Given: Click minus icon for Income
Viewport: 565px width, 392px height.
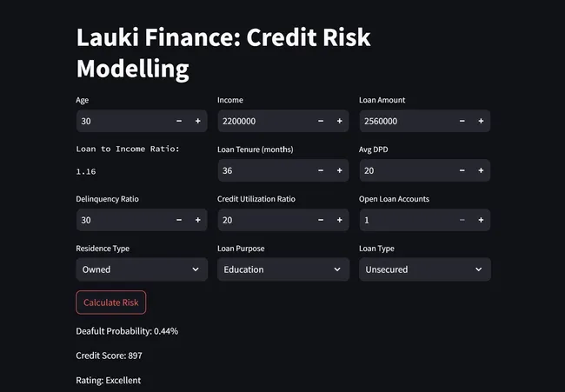Looking at the screenshot, I should (x=321, y=121).
